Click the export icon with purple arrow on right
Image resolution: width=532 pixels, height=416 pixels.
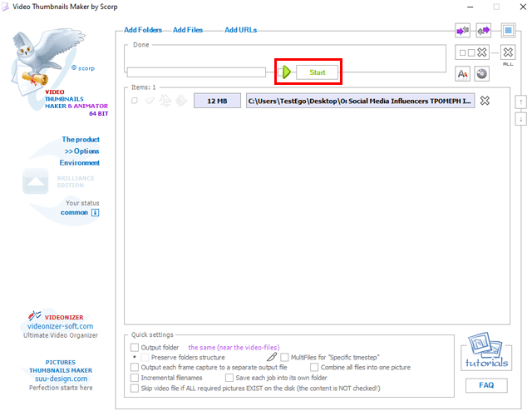pos(484,31)
